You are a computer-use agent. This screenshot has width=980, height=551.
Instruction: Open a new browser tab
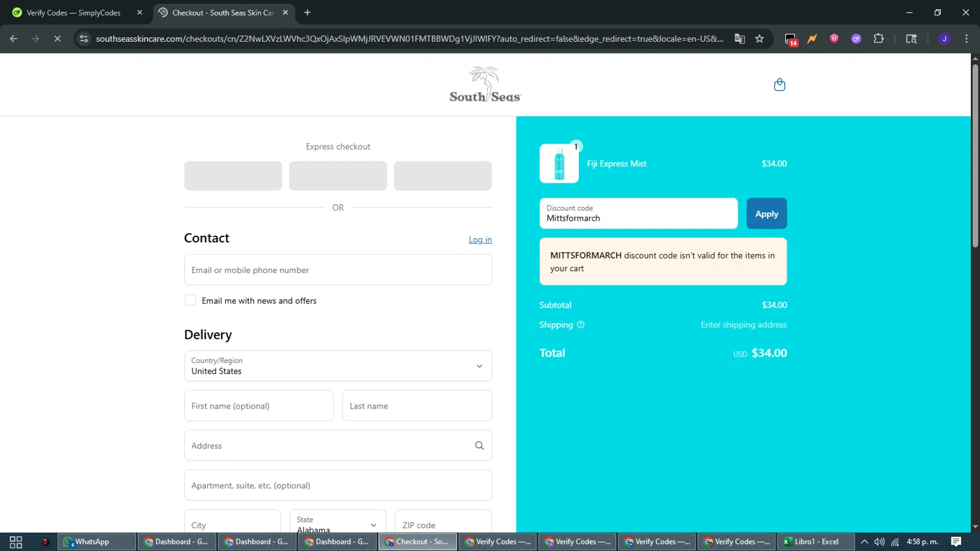[x=307, y=12]
